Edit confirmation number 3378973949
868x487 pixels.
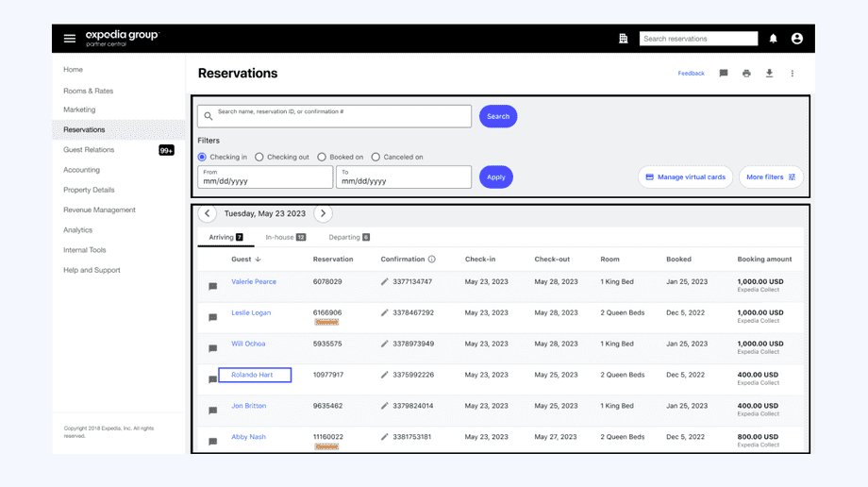(384, 344)
